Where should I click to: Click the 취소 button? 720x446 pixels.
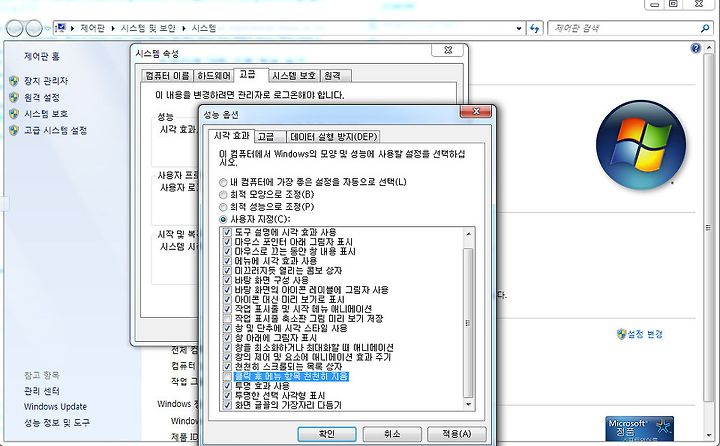pos(392,434)
